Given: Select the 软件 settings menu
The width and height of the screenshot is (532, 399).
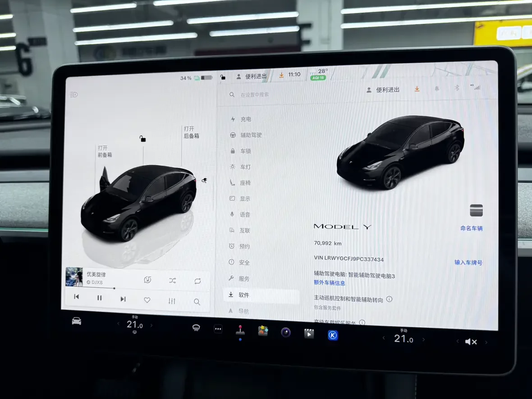Looking at the screenshot, I should click(x=261, y=295).
